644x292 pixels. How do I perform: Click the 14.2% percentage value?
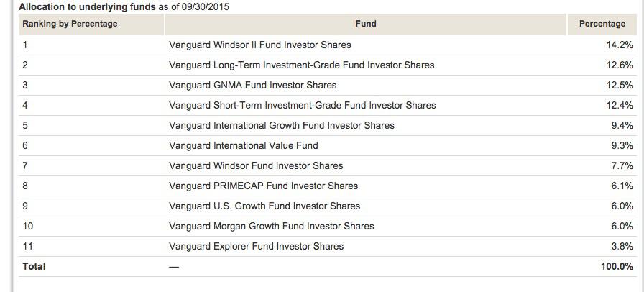pos(619,45)
